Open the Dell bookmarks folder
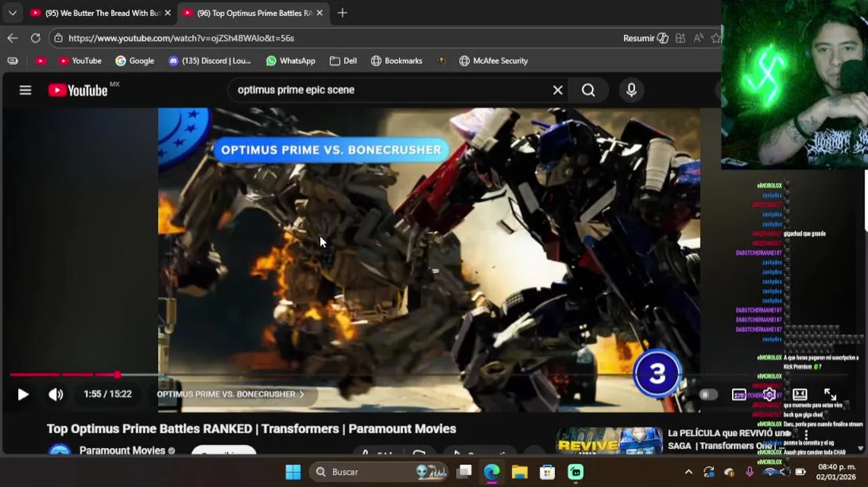 (x=343, y=61)
